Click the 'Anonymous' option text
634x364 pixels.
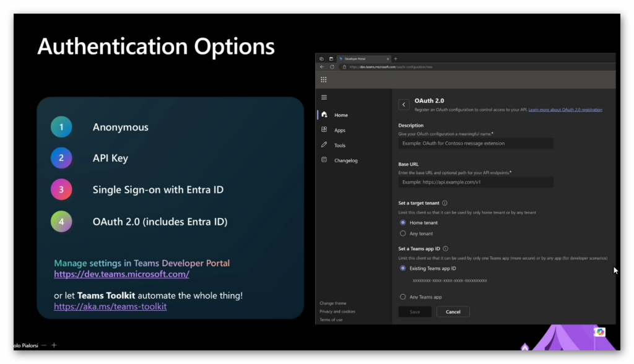pos(121,127)
